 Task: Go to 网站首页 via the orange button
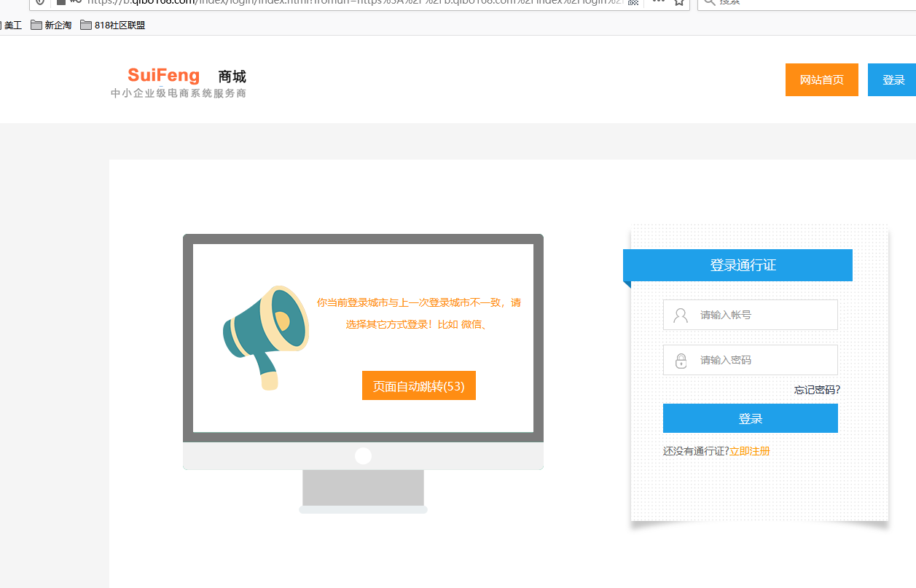[x=821, y=80]
